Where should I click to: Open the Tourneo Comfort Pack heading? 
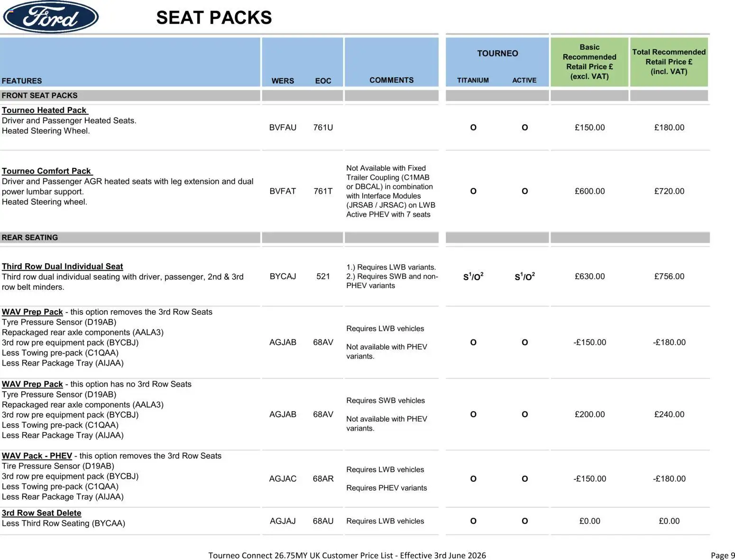click(47, 171)
